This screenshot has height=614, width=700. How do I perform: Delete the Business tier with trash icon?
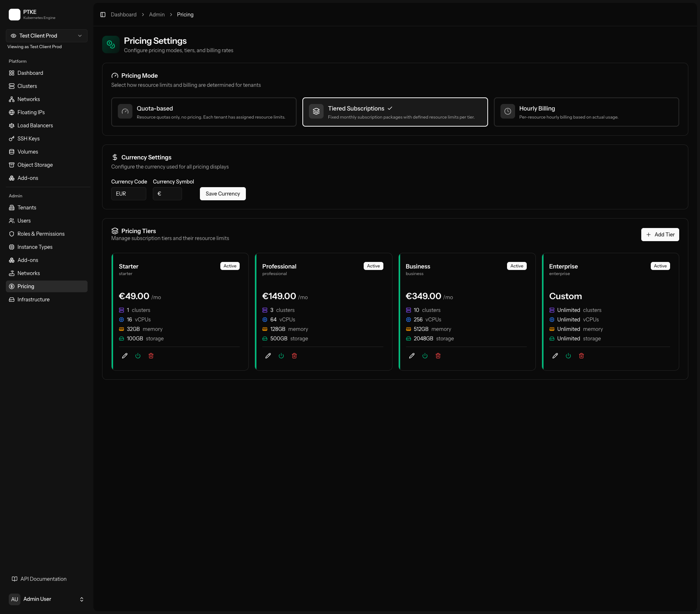point(438,356)
